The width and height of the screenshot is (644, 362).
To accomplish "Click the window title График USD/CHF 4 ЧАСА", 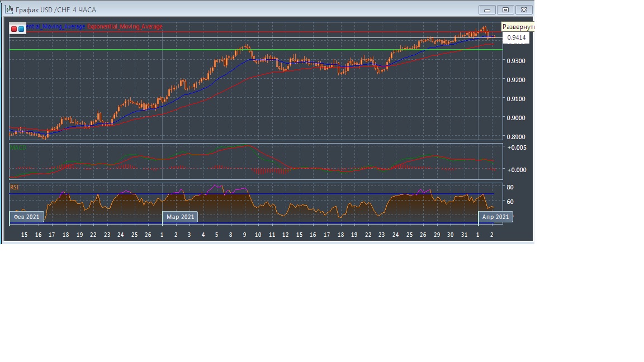I will [56, 10].
